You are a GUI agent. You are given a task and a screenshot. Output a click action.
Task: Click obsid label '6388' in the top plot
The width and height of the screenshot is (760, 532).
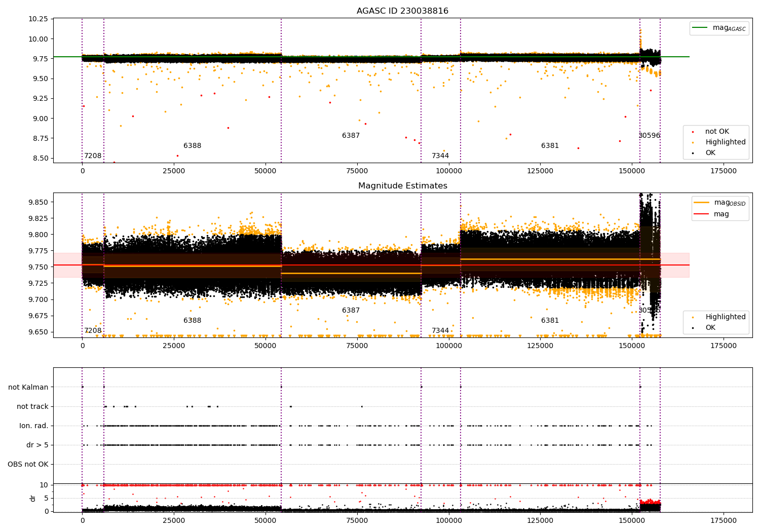(x=193, y=146)
